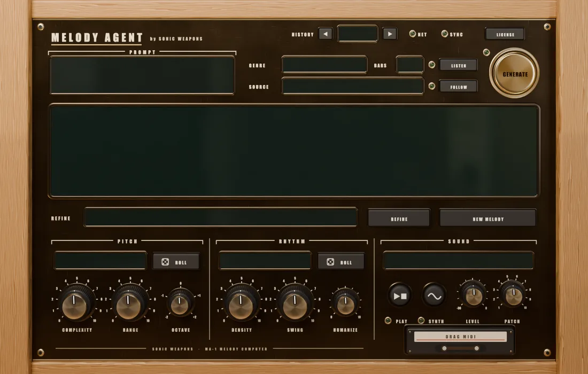Start playback with the play/stop button
This screenshot has width=588, height=374.
coord(400,295)
